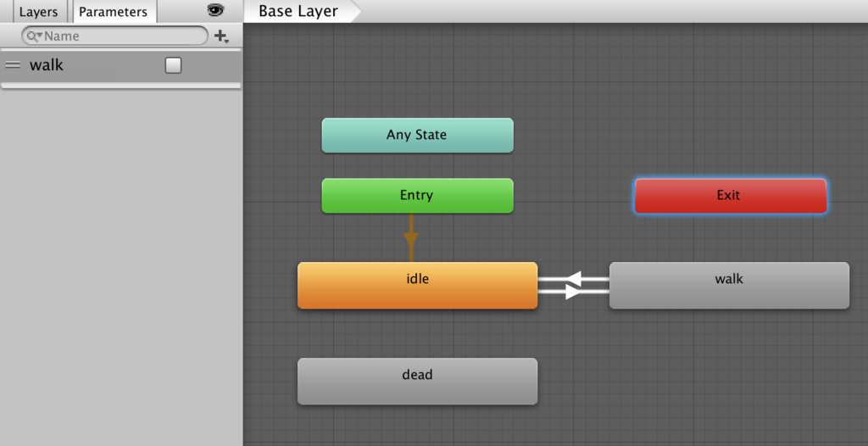Open the add parameter plus dropdown

(221, 36)
